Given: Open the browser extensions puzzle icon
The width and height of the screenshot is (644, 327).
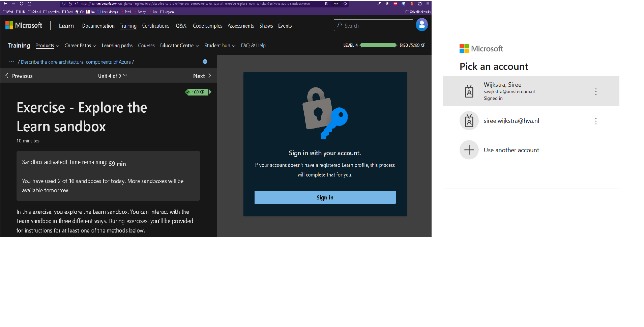Looking at the screenshot, I should pos(420,4).
